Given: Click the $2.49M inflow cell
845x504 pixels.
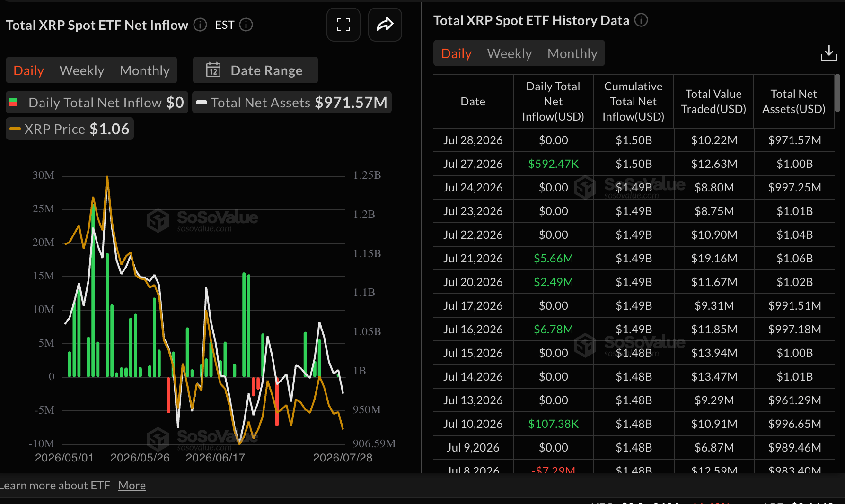Looking at the screenshot, I should [x=553, y=282].
